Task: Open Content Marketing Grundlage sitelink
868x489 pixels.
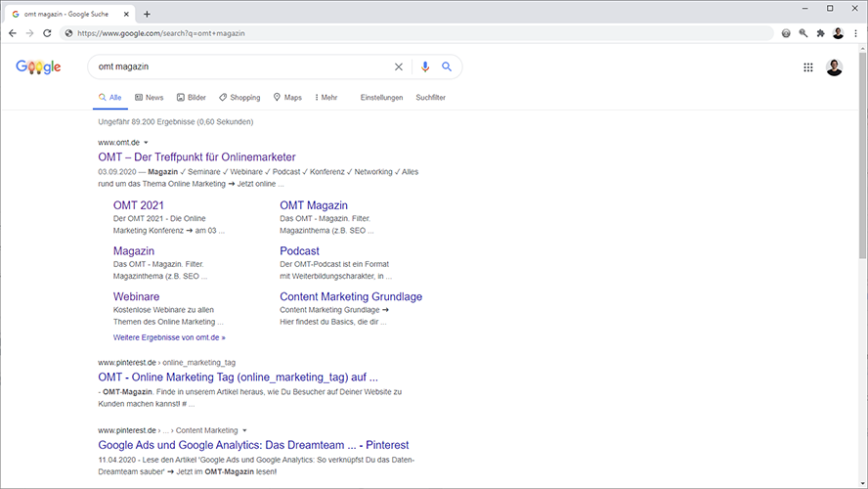Action: point(351,297)
